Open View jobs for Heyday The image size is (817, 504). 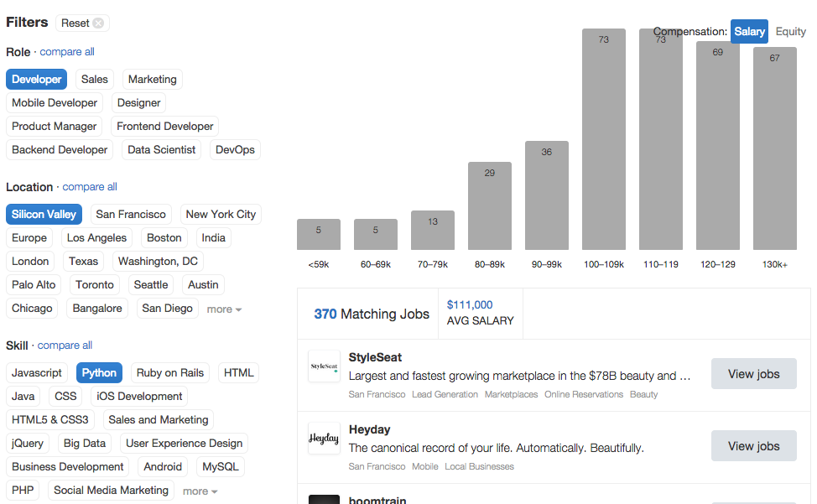[x=753, y=446]
